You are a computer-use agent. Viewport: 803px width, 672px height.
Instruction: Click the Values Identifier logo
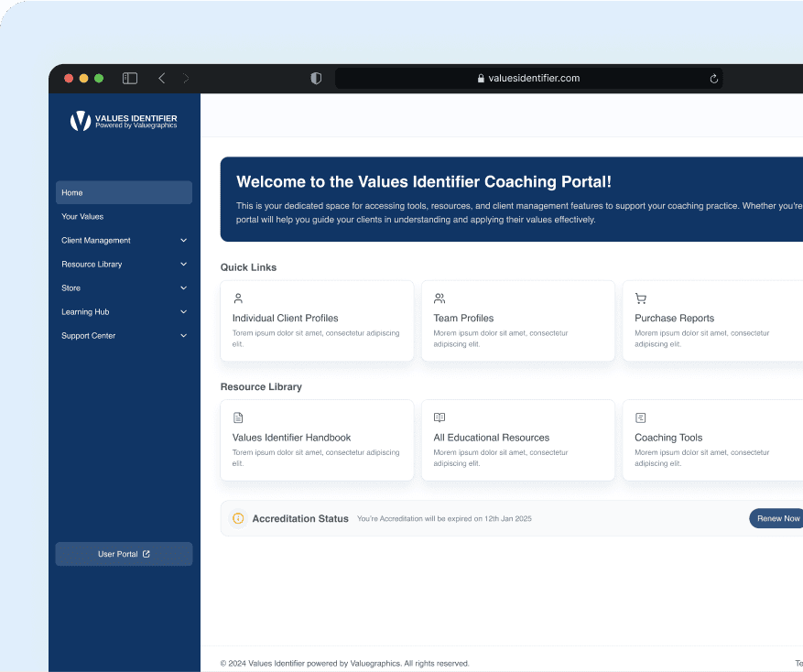point(124,121)
